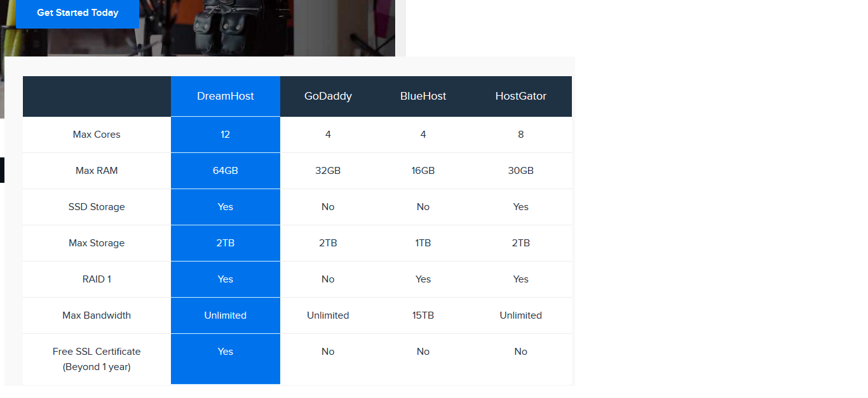Click HostGator's Unlimited bandwidth cell
Viewport: 868px width, 398px height.
coord(521,315)
